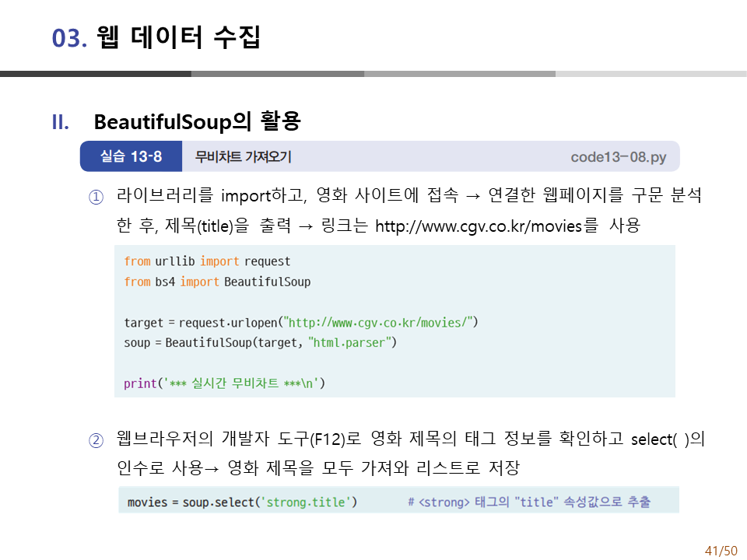Click the file name 'code13-08.py'
This screenshot has width=747, height=560.
click(x=619, y=156)
